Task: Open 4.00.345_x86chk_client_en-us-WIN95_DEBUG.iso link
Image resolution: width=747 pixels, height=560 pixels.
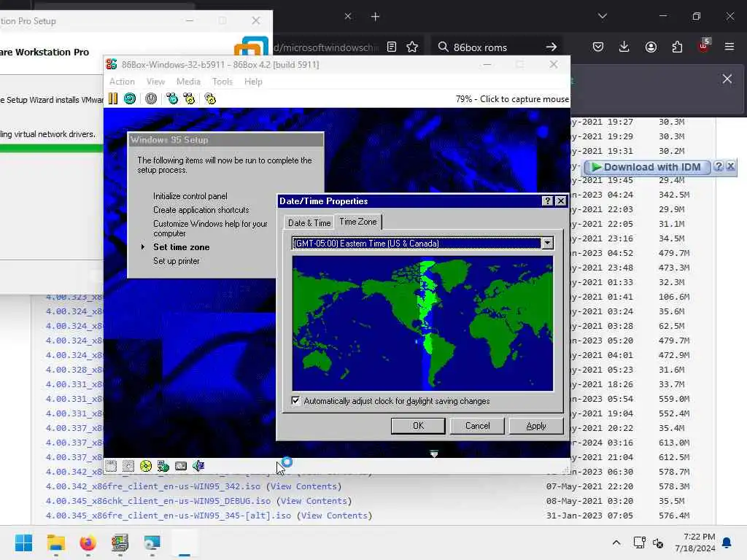Action: point(158,501)
